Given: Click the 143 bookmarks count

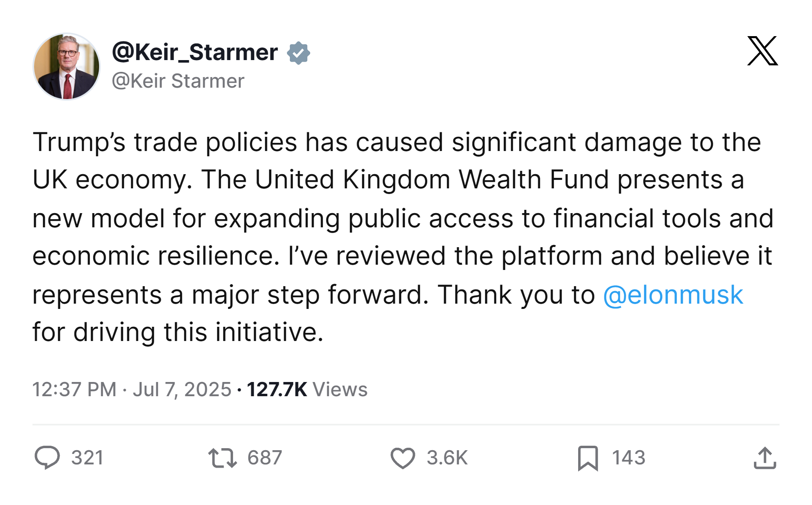Looking at the screenshot, I should click(x=628, y=458).
